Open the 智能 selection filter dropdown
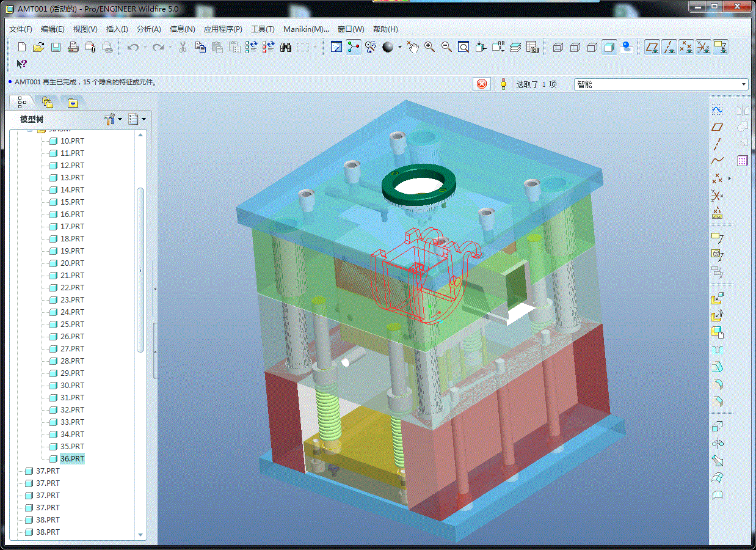This screenshot has width=756, height=550. [743, 84]
